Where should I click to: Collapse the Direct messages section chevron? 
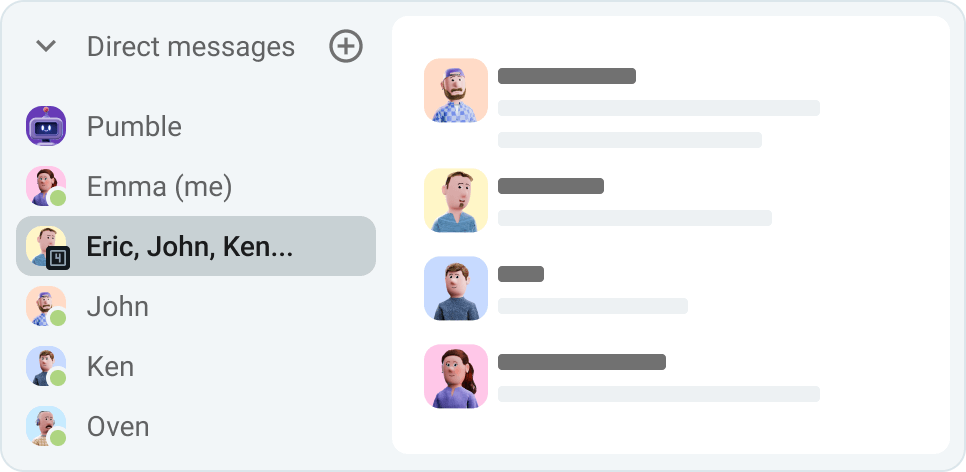(46, 46)
